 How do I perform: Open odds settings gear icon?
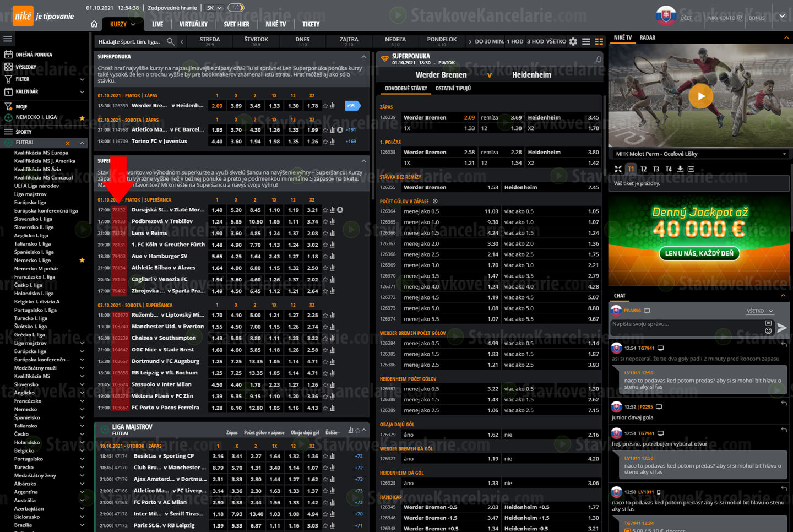(573, 41)
